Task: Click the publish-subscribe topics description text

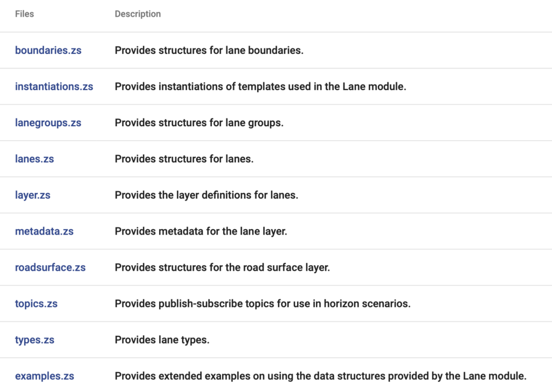Action: 263,304
